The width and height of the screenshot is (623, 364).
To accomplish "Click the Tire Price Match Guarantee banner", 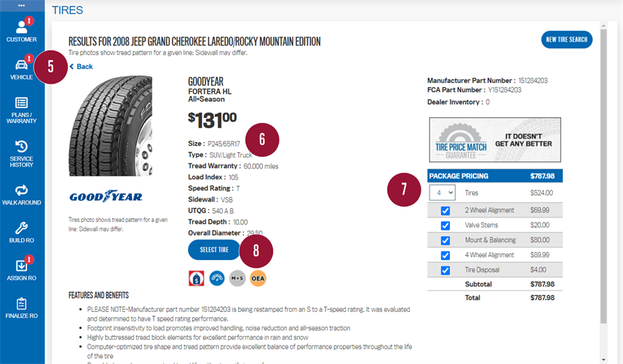I will 495,140.
